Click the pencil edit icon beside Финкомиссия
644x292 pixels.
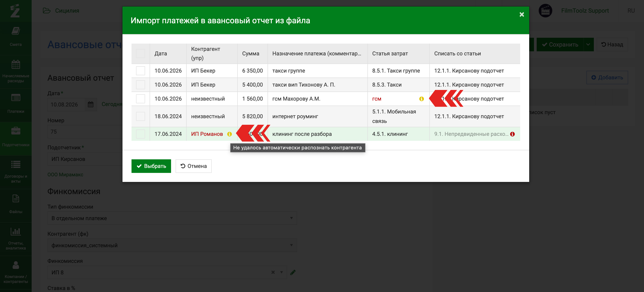pos(293,272)
